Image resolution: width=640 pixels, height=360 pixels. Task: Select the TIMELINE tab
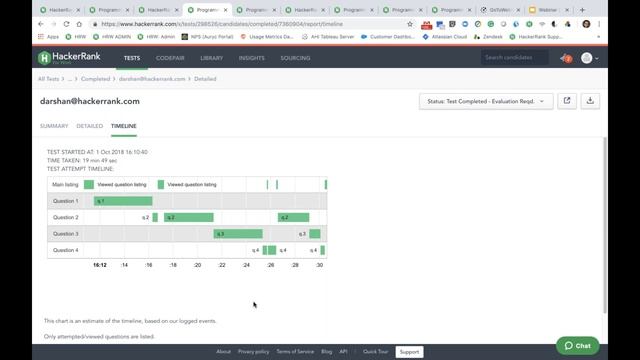[124, 126]
